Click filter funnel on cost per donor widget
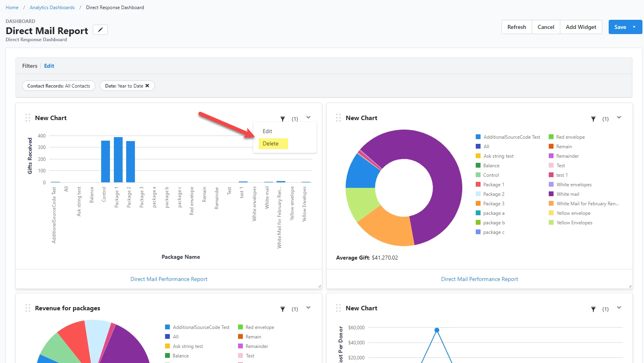 [x=593, y=309]
